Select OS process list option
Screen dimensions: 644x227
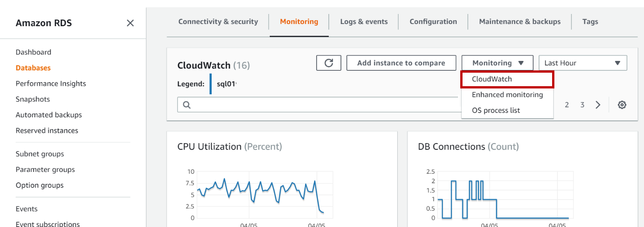click(496, 110)
